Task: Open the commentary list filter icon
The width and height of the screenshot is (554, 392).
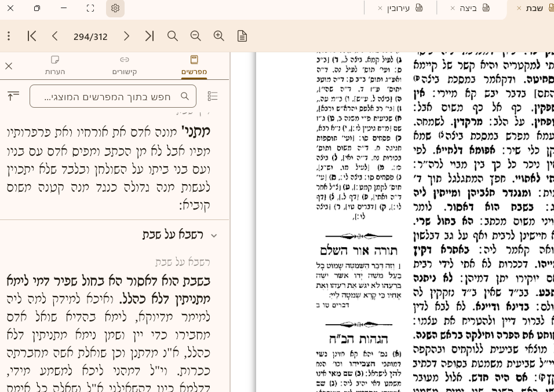Action: click(213, 96)
